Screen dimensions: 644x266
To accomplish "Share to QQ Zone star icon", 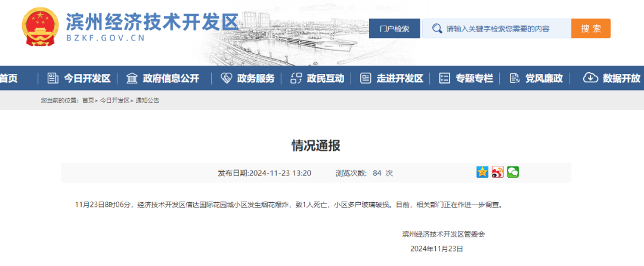I will (x=482, y=172).
